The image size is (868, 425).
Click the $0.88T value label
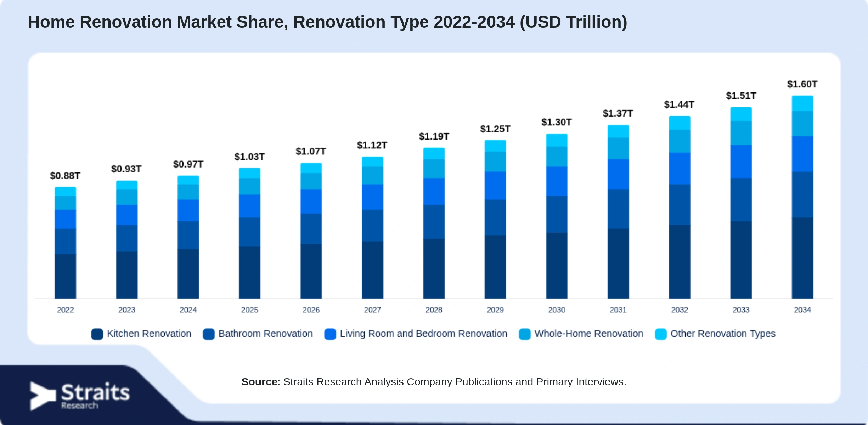click(x=65, y=176)
